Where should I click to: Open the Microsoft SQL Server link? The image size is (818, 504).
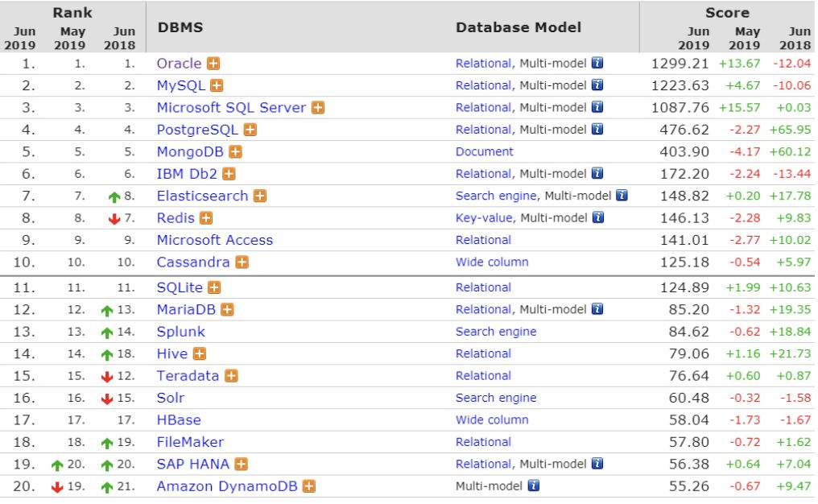232,107
